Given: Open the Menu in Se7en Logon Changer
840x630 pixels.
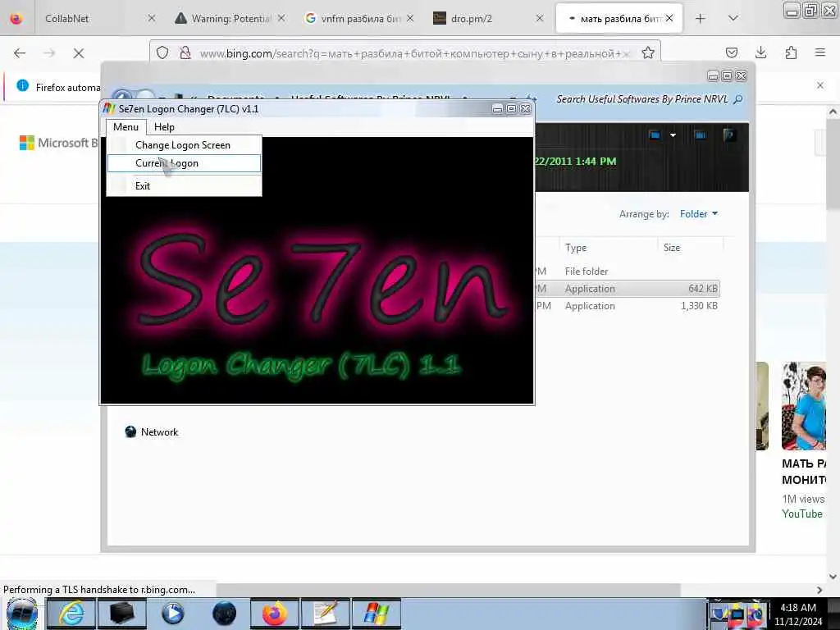Looking at the screenshot, I should [x=126, y=127].
